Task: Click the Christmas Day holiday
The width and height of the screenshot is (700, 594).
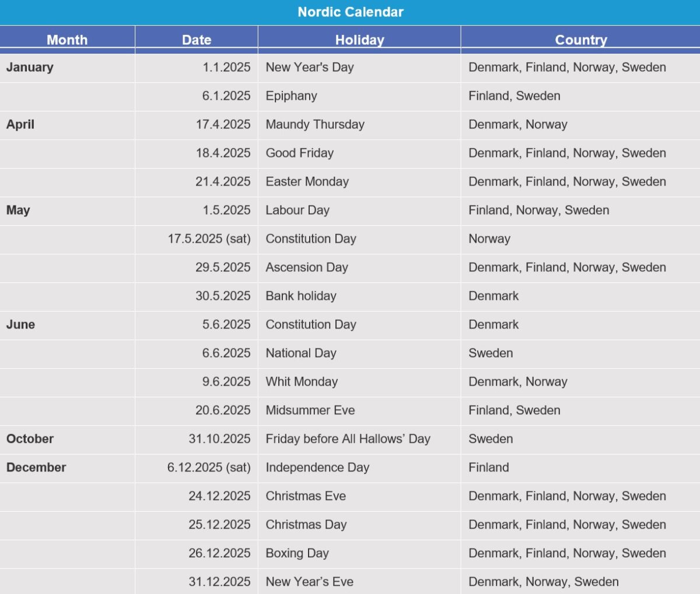Action: click(306, 525)
